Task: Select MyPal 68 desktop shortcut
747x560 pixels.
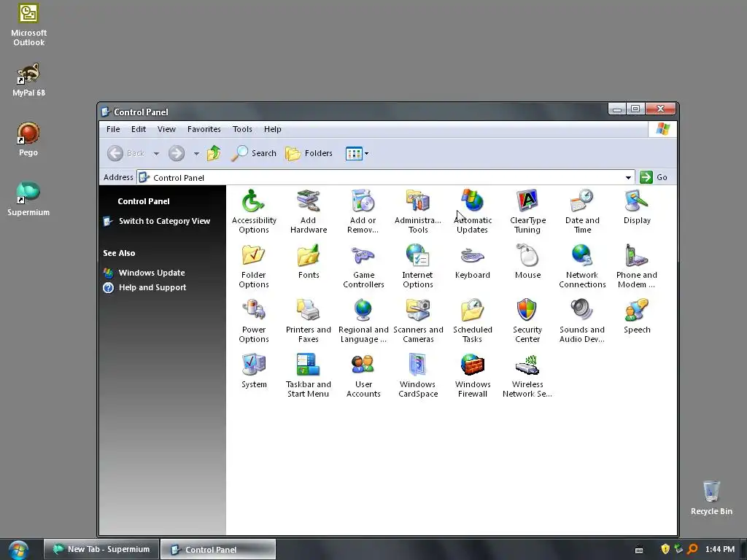Action: (28, 79)
